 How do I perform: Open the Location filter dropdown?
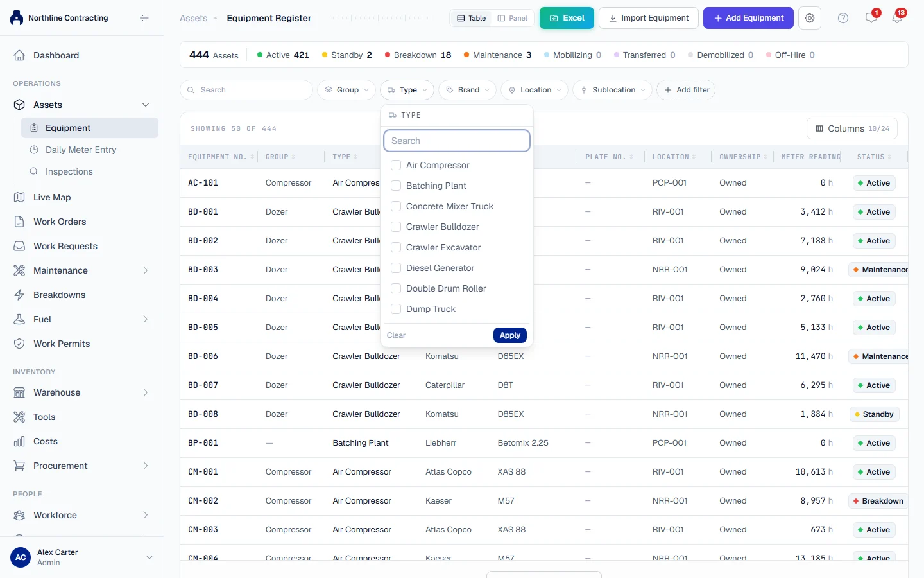535,90
